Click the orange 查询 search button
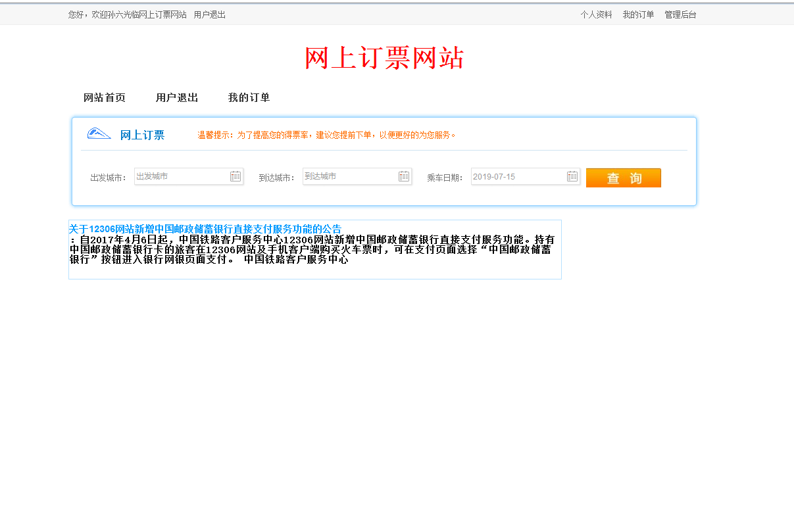Viewport: 794px width, 532px height. 623,178
